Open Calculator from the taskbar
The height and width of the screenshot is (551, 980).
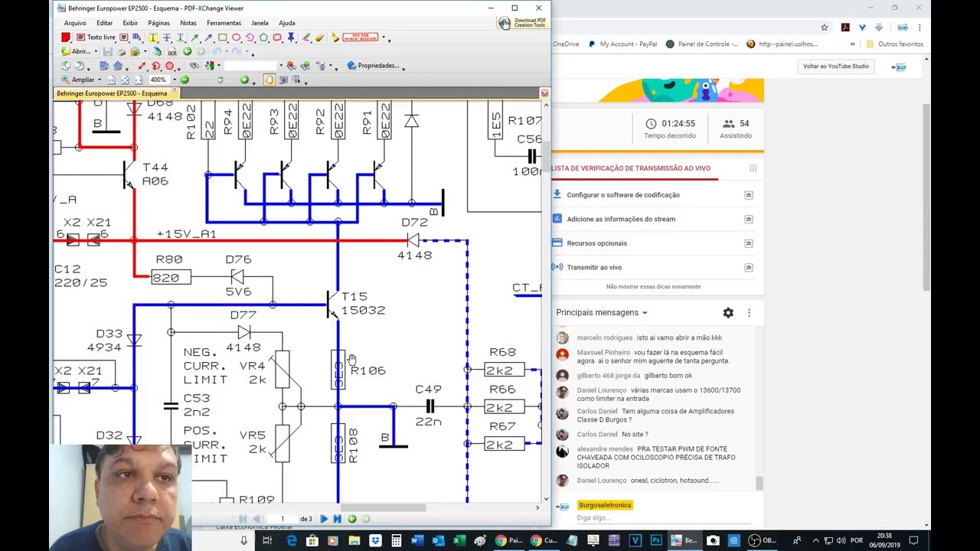(x=396, y=541)
